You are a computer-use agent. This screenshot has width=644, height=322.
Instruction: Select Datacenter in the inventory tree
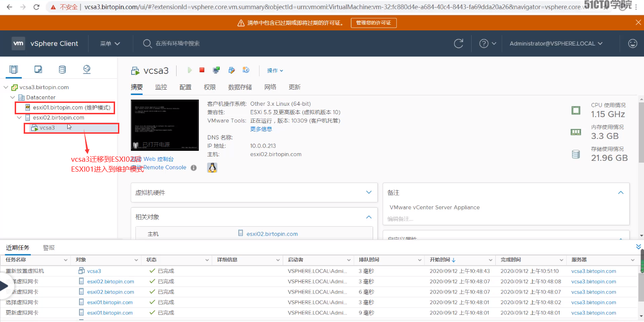tap(41, 98)
